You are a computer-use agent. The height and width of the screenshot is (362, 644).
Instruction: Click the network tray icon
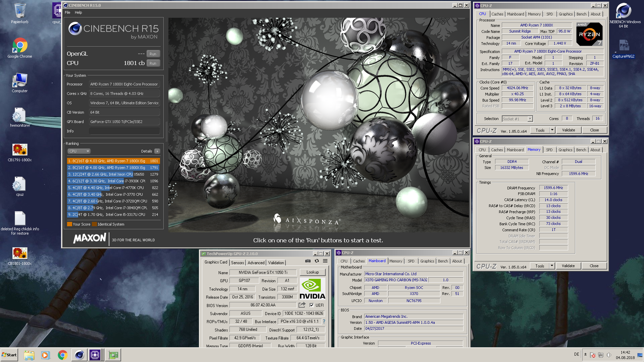click(600, 355)
